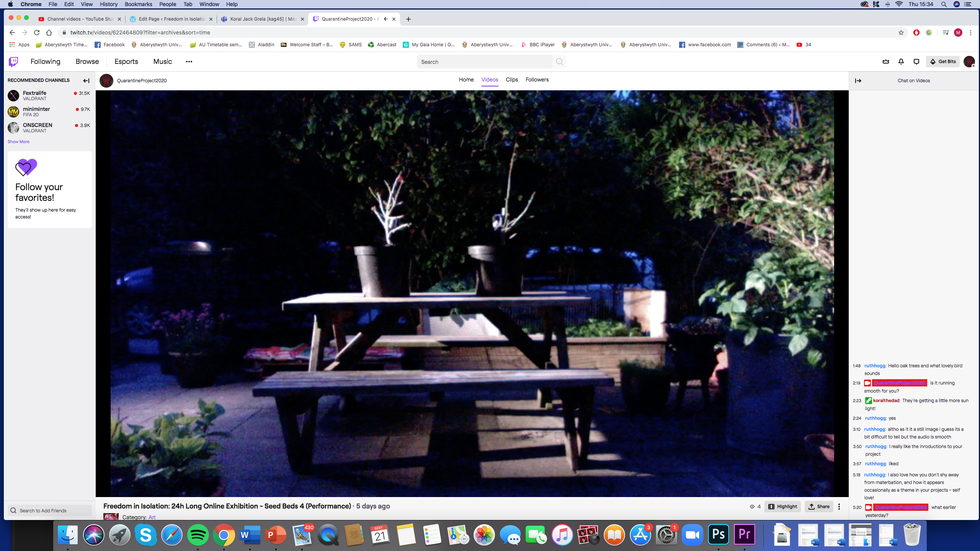Go to Following in the top nav
This screenshot has height=551, width=980.
(x=45, y=62)
